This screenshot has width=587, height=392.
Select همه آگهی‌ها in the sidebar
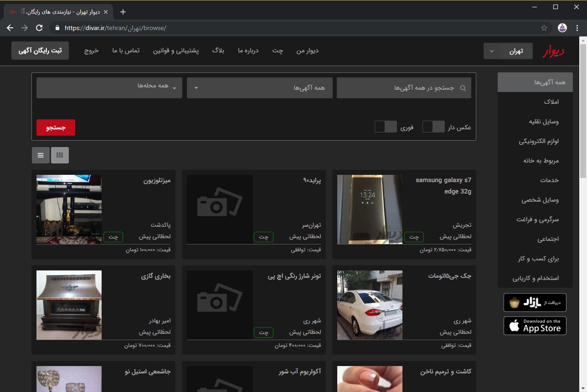[535, 82]
